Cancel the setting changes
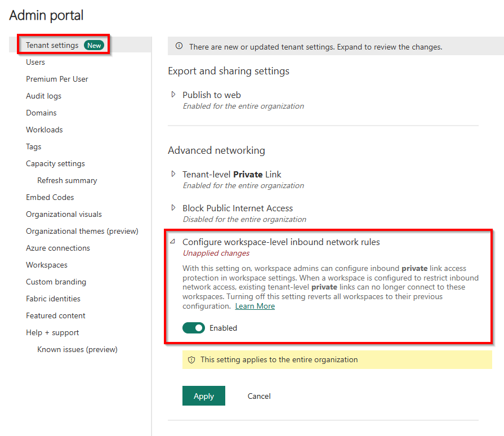Image resolution: width=504 pixels, height=436 pixels. 259,396
